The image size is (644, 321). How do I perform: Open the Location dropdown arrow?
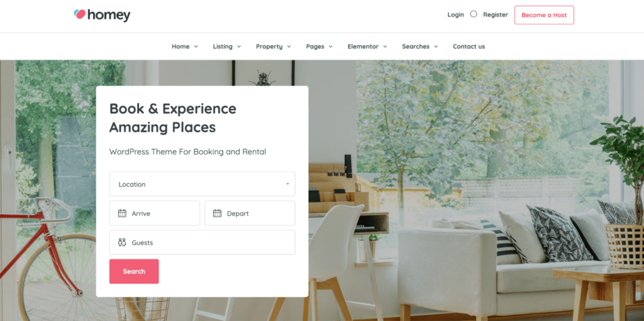(287, 184)
